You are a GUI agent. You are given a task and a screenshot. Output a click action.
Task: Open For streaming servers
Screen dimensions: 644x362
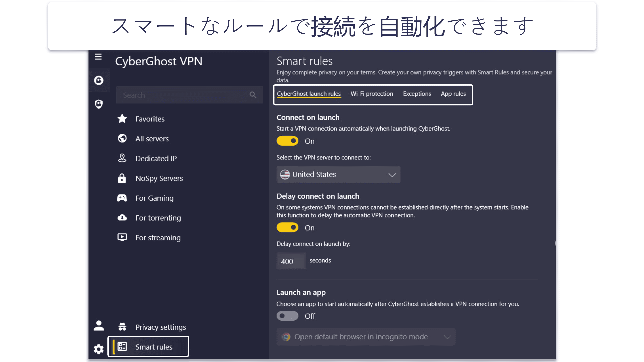[x=158, y=238]
